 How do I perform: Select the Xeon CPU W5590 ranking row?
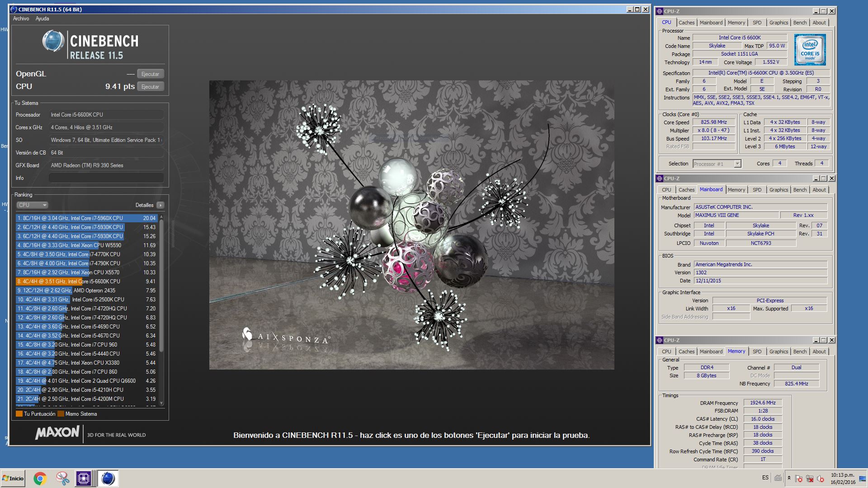click(86, 245)
